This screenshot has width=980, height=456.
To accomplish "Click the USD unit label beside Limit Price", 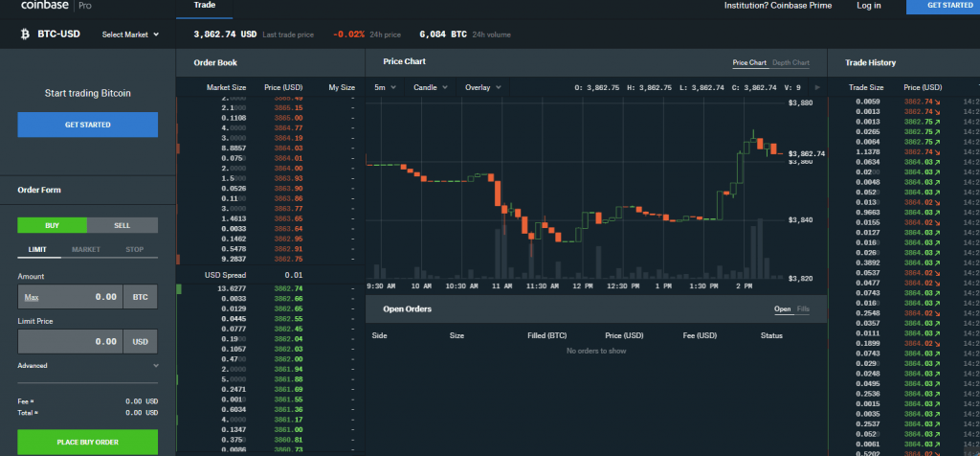I will coord(141,342).
